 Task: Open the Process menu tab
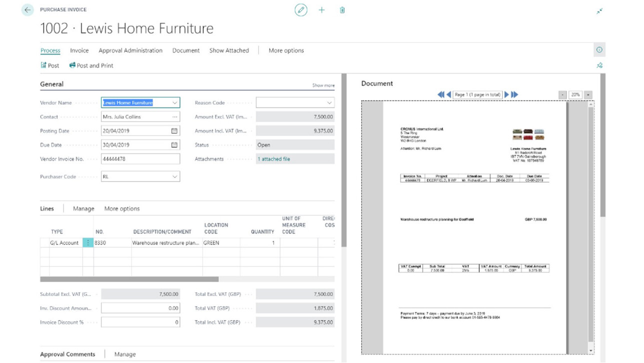click(x=50, y=50)
